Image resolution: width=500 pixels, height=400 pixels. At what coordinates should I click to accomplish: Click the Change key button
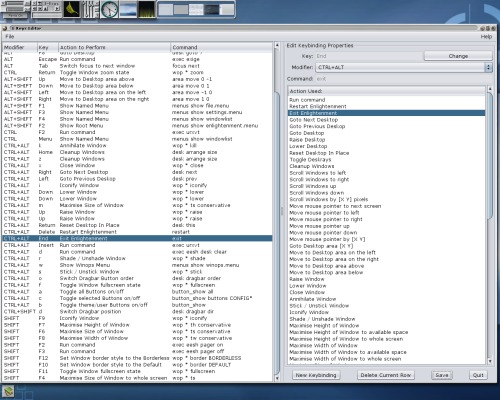coord(458,56)
